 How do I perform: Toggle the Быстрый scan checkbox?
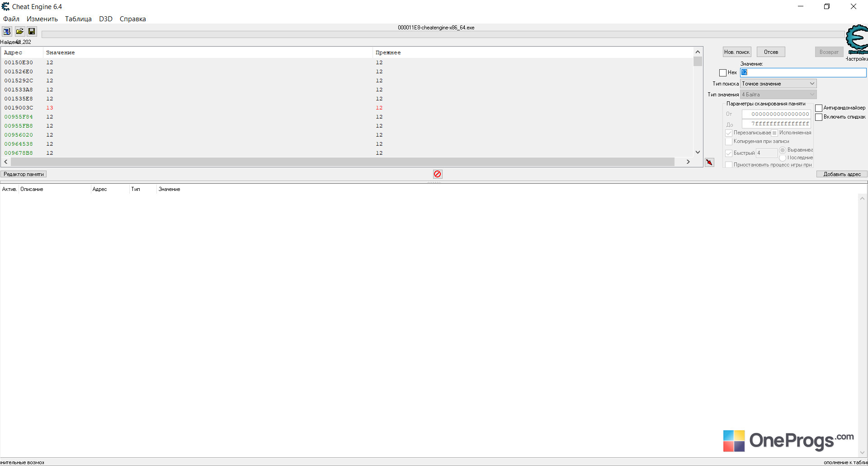729,153
